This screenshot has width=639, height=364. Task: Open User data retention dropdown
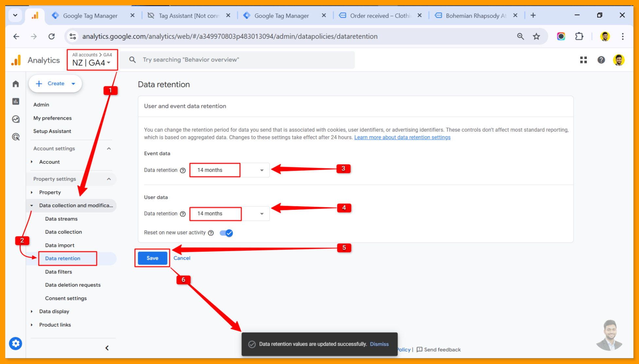pos(229,214)
